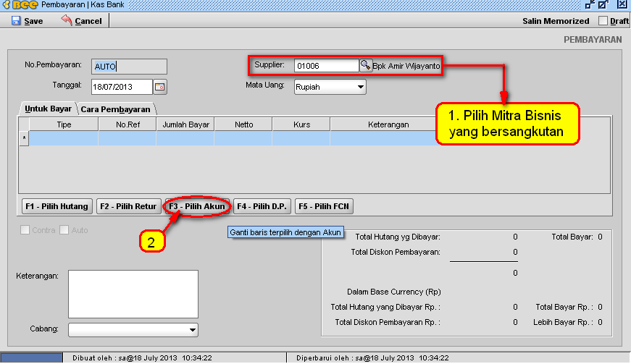Viewport: 631px width, 364px height.
Task: Click the Dibuat oleh status bar entry
Action: 142,357
